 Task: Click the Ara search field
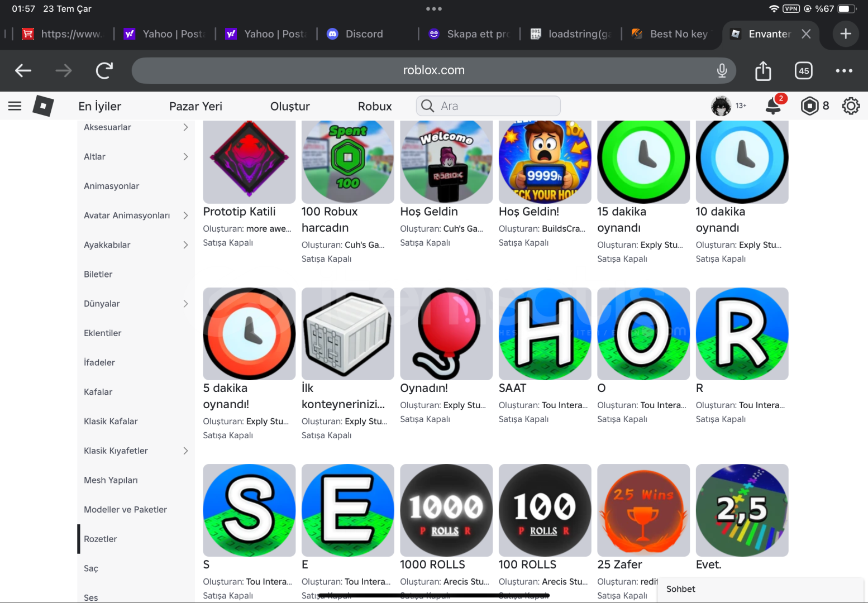tap(488, 106)
